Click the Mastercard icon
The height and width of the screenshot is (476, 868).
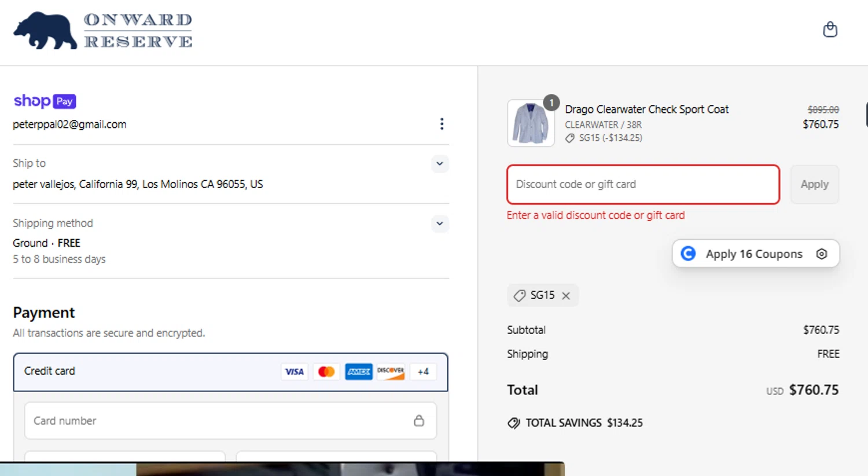coord(326,372)
